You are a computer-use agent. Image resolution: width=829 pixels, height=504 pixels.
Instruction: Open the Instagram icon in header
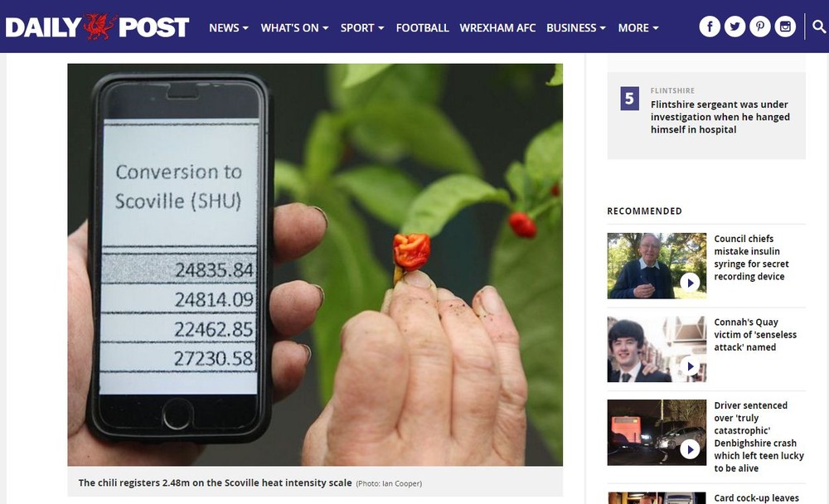[786, 27]
